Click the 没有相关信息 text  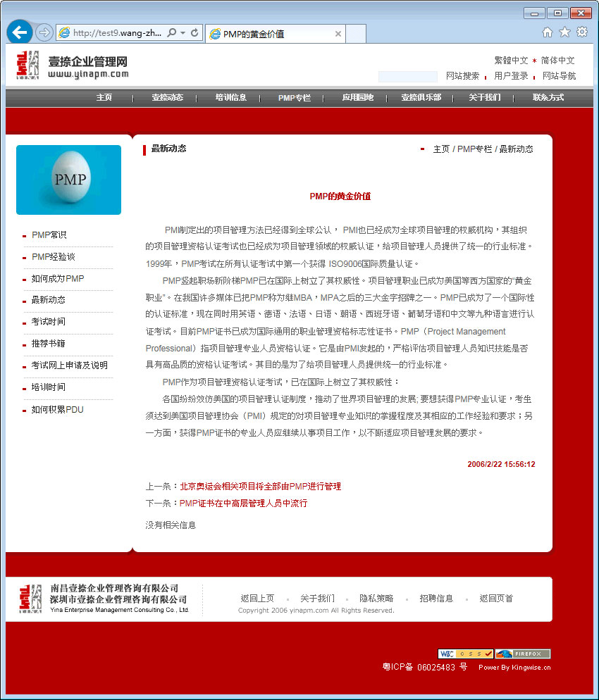171,525
